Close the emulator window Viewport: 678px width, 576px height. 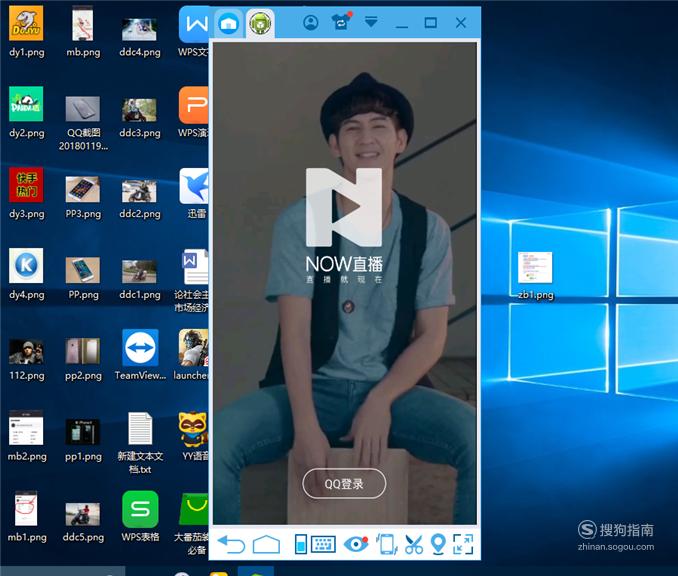461,22
